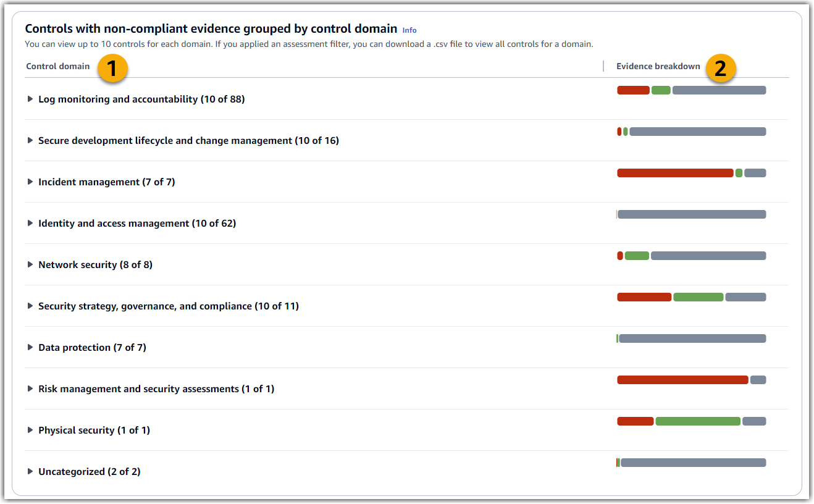Viewport: 814px width, 504px height.
Task: Expand the Log monitoring and accountability domain
Action: click(30, 99)
